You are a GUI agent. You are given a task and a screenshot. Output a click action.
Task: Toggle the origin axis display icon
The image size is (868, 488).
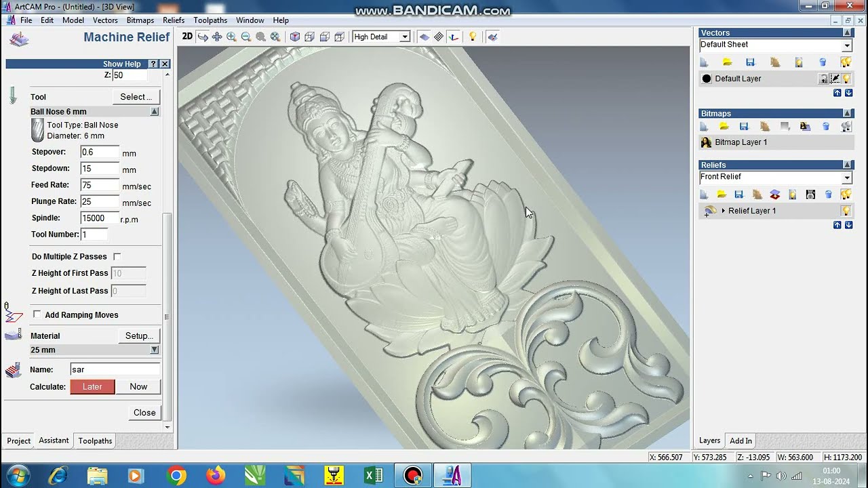click(x=454, y=37)
